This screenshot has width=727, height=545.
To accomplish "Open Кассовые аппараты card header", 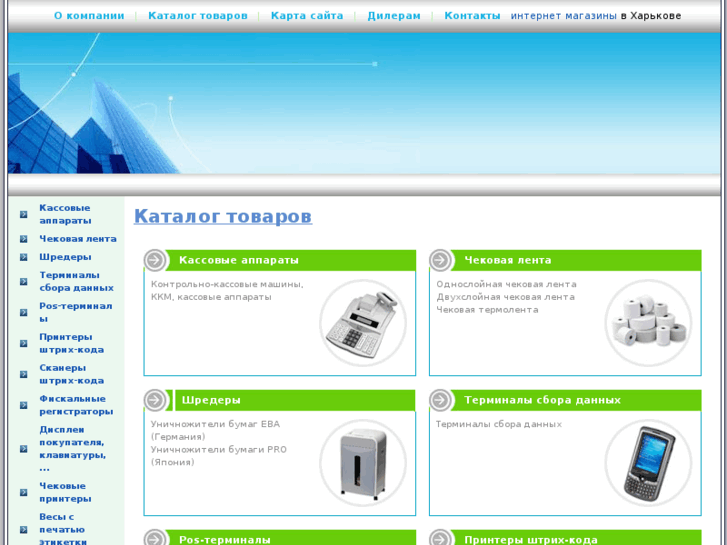I will point(239,260).
